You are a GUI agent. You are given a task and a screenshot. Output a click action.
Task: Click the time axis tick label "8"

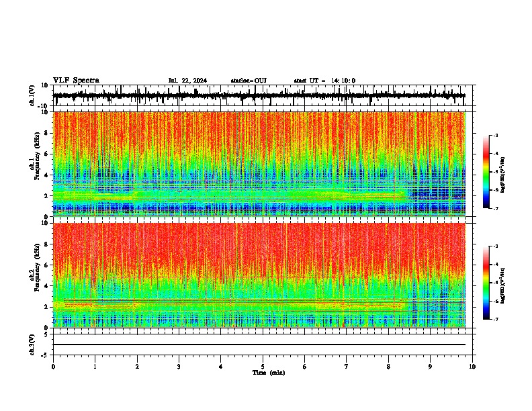388,367
